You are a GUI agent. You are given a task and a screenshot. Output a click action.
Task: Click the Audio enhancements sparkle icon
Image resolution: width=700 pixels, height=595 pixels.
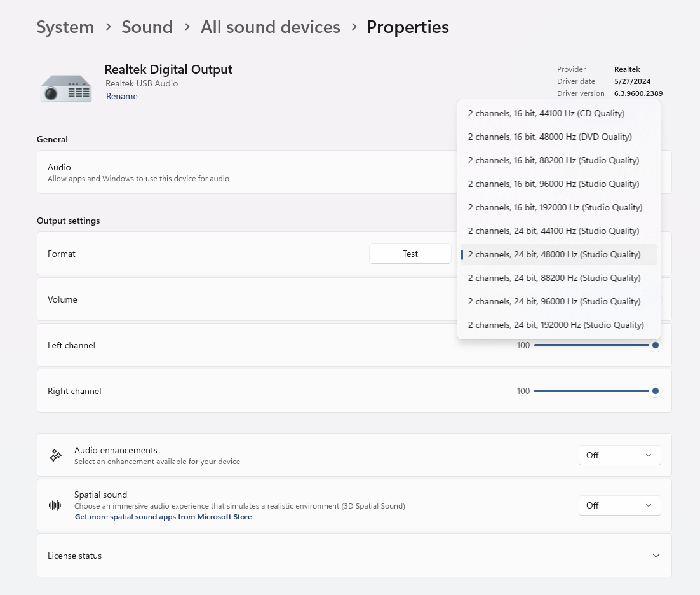coord(55,455)
